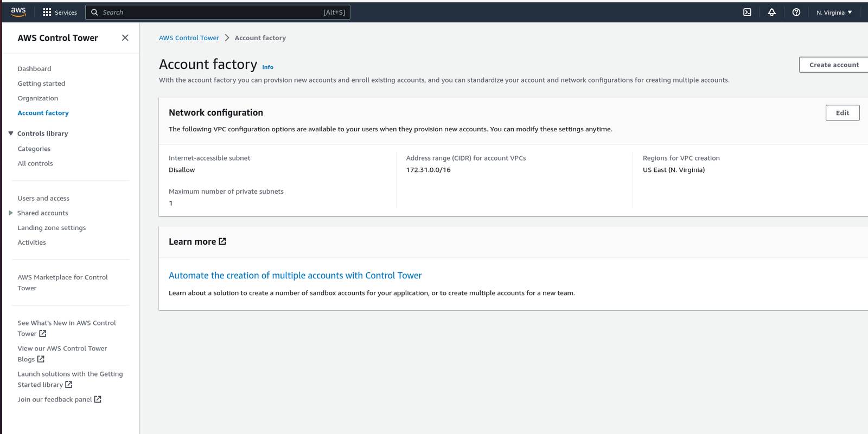Click the Info link beside Account factory
The width and height of the screenshot is (868, 434).
pos(267,67)
